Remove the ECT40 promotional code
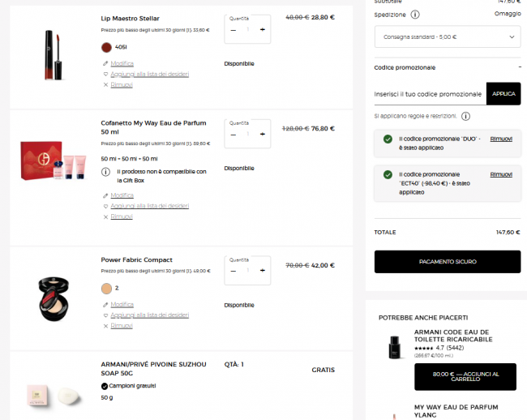527x420 pixels. tap(501, 174)
